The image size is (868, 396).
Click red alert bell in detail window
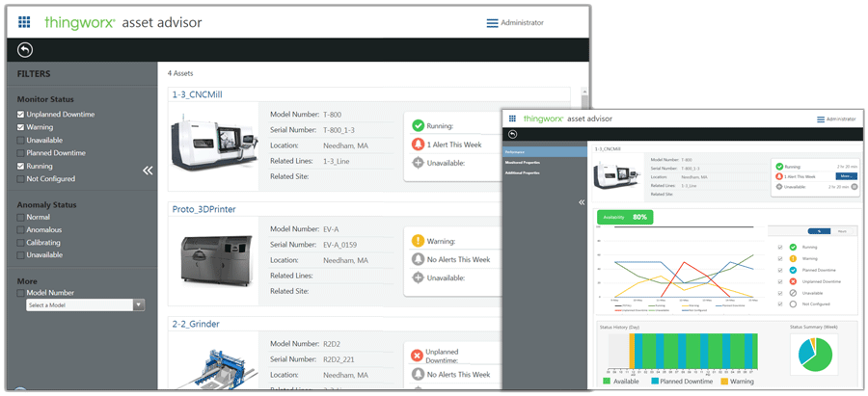pyautogui.click(x=779, y=176)
